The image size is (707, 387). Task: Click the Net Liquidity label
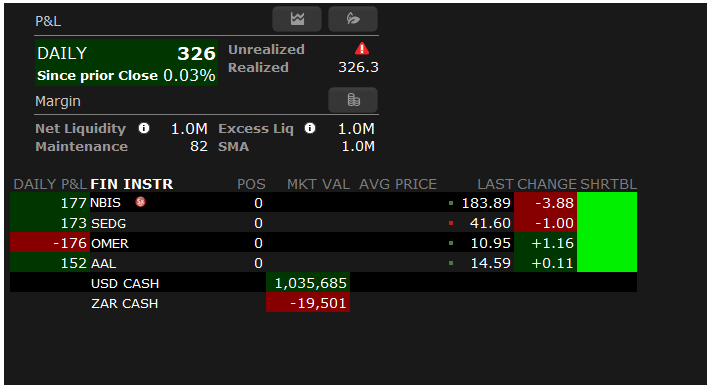(81, 129)
